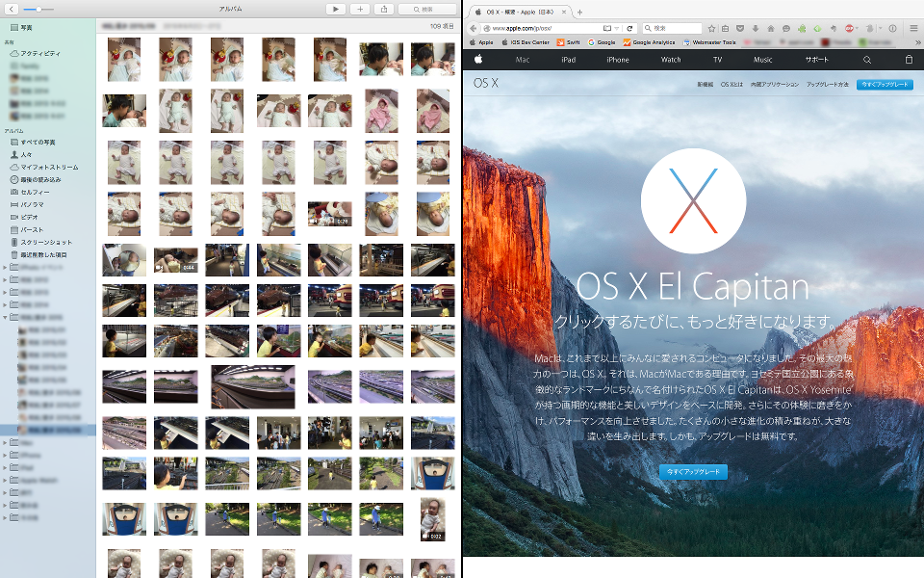Click the plus add-to button in Photos
The image size is (924, 578).
tap(360, 9)
